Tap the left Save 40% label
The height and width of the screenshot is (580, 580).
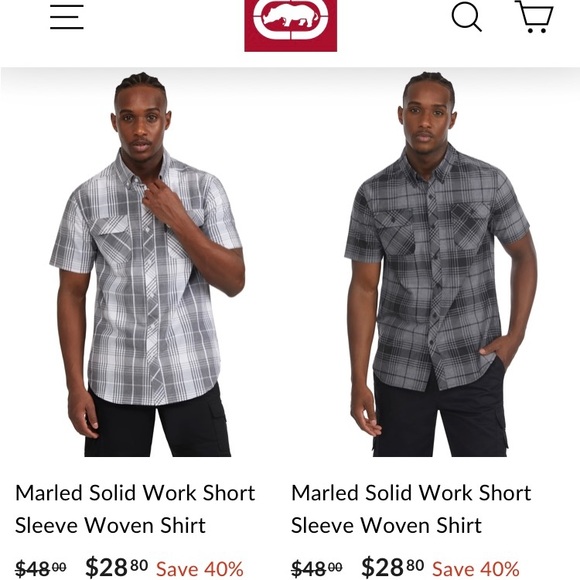pos(200,569)
